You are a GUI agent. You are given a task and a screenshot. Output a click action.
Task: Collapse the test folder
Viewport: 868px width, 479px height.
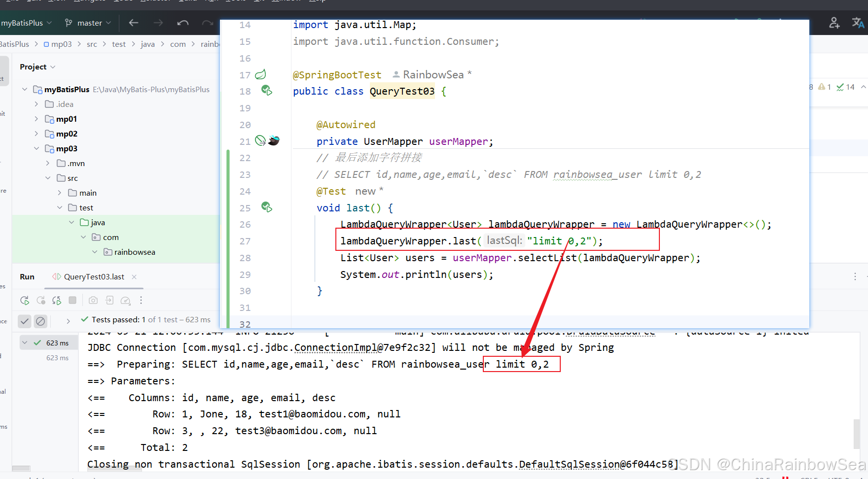60,207
